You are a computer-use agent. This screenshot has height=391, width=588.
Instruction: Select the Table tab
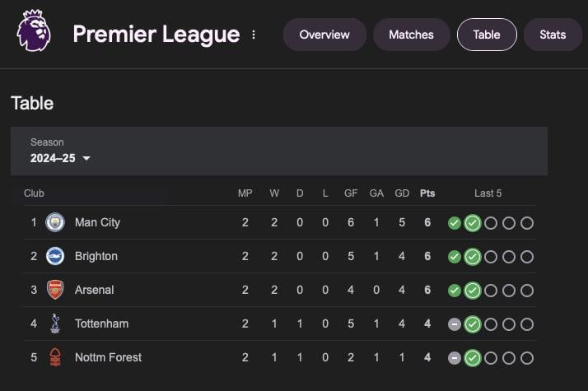pos(487,35)
